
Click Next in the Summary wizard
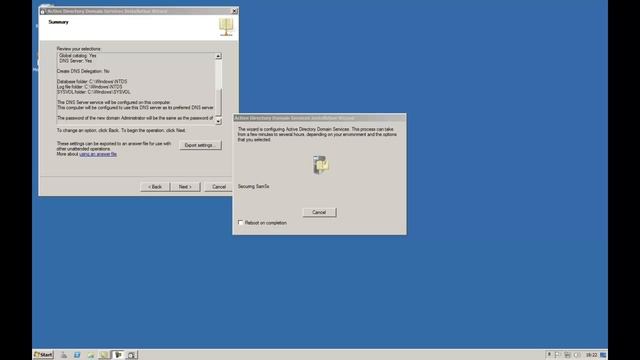click(185, 187)
